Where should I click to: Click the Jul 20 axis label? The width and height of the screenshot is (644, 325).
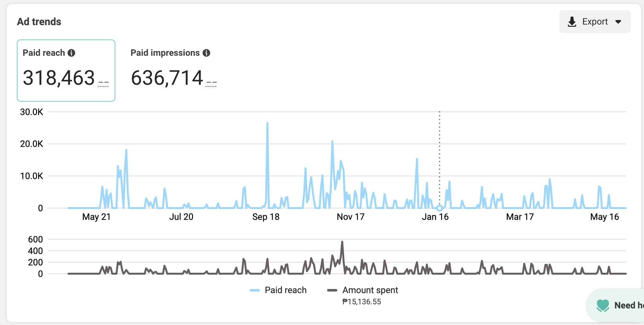(181, 217)
